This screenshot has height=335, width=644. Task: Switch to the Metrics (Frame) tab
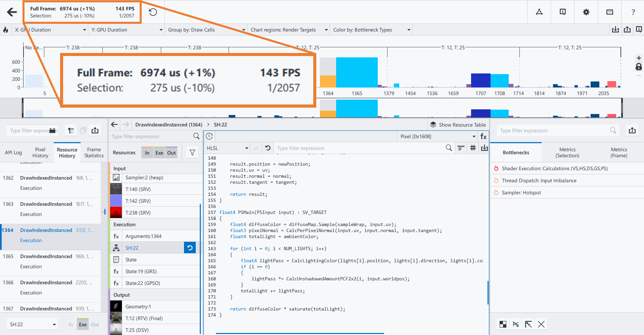pyautogui.click(x=618, y=153)
